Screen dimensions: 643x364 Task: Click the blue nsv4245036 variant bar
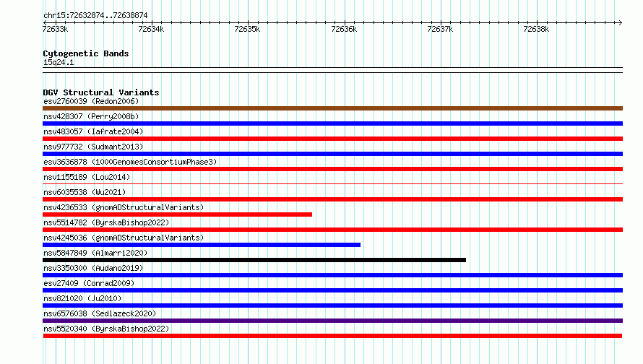202,245
